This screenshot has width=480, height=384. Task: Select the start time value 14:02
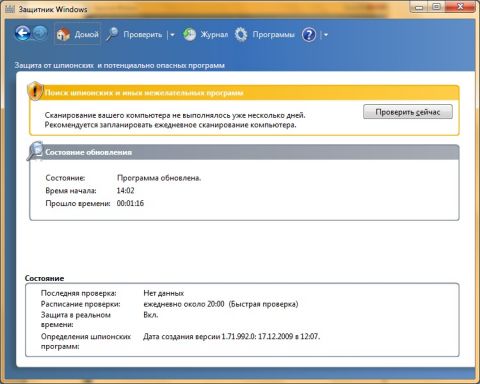point(126,191)
